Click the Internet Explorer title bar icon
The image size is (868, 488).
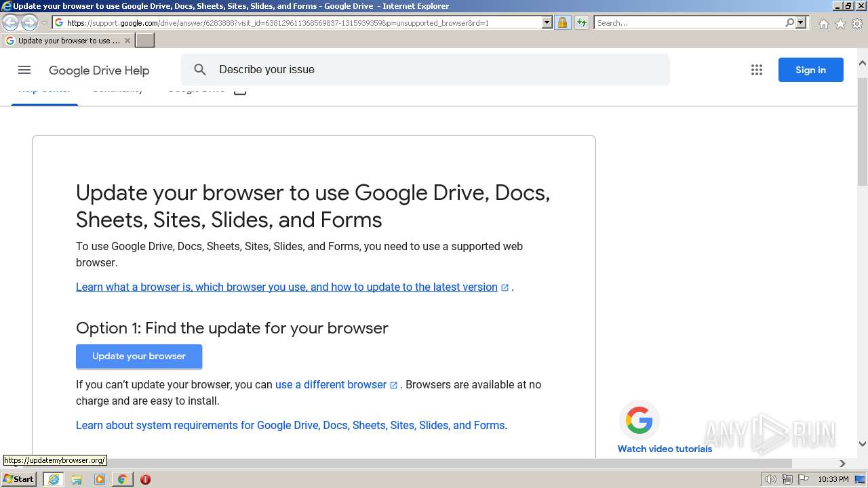[7, 6]
